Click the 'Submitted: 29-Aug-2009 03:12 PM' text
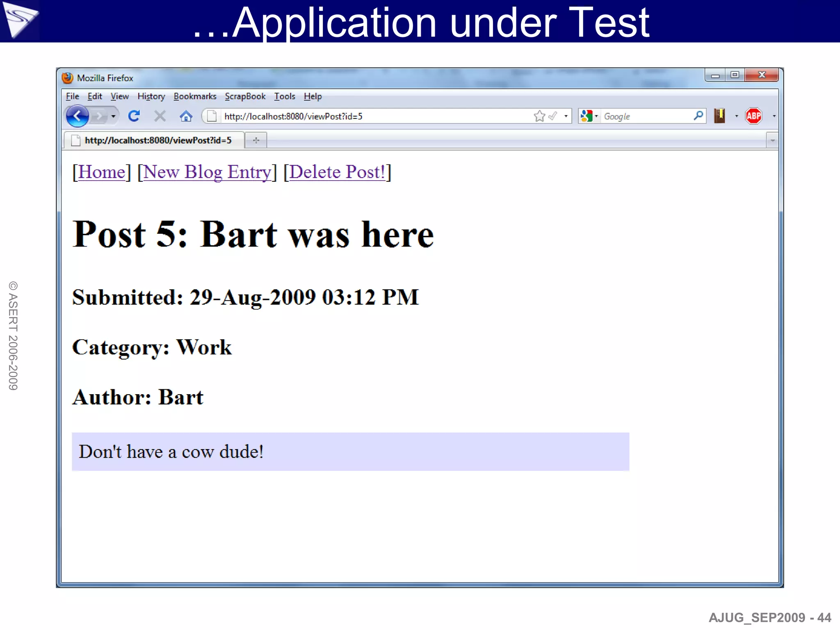 (x=246, y=297)
